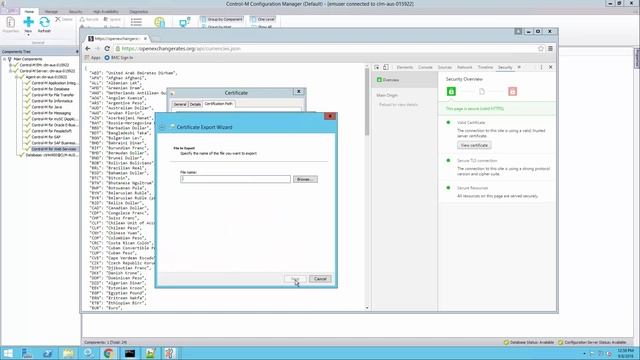
Task: Collapse the Main Components tree node
Action: click(x=4, y=59)
